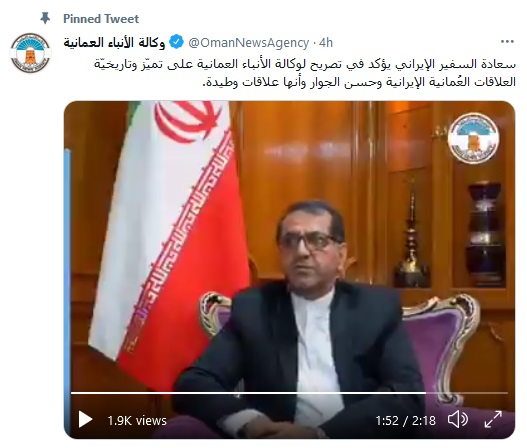Expand video to fullscreen mode
This screenshot has height=448, width=527.
(493, 420)
